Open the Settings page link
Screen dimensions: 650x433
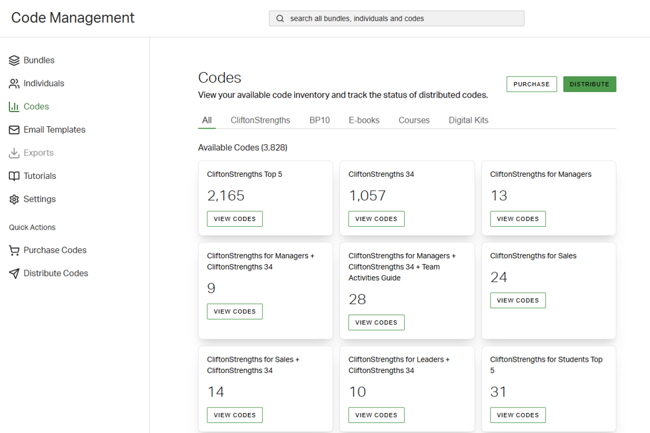(39, 199)
